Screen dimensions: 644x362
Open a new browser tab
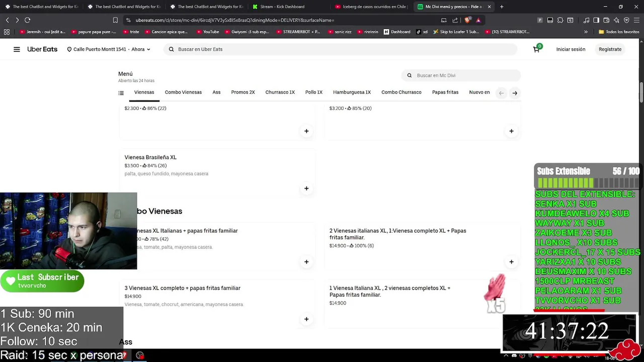(x=502, y=7)
